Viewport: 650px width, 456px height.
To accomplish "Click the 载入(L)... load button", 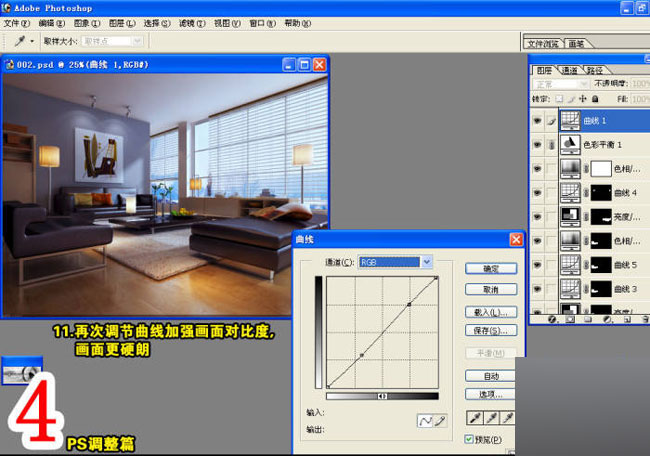I will click(x=491, y=312).
